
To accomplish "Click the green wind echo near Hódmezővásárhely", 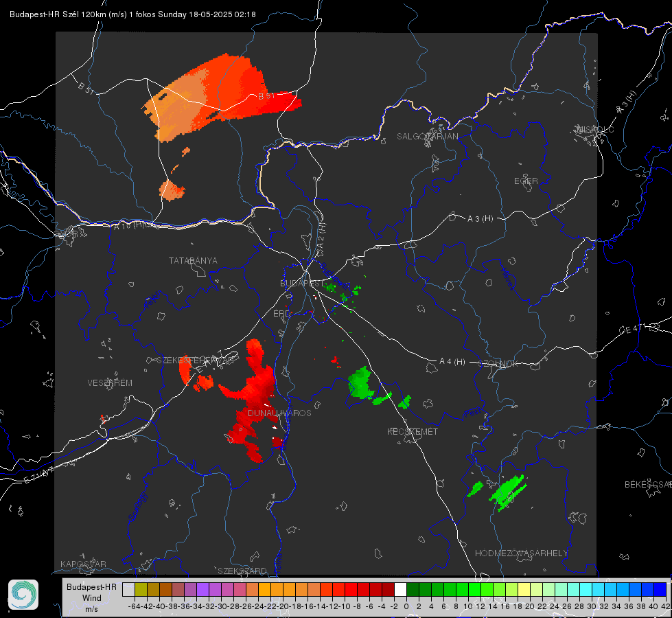I will 509,492.
